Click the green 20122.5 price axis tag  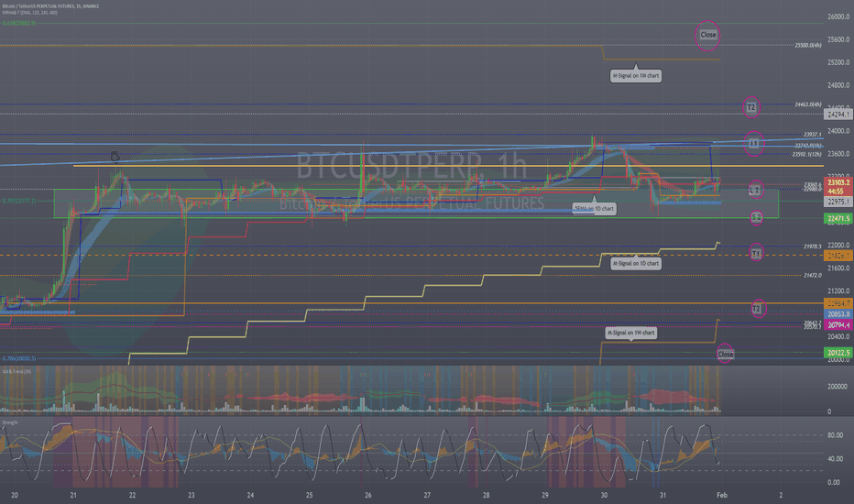[838, 353]
